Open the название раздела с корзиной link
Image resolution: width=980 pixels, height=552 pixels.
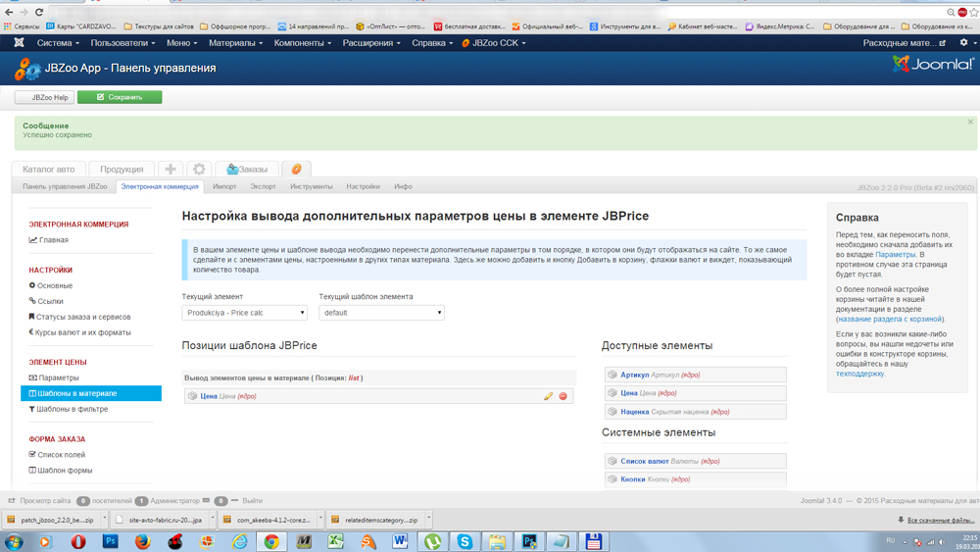pos(890,319)
